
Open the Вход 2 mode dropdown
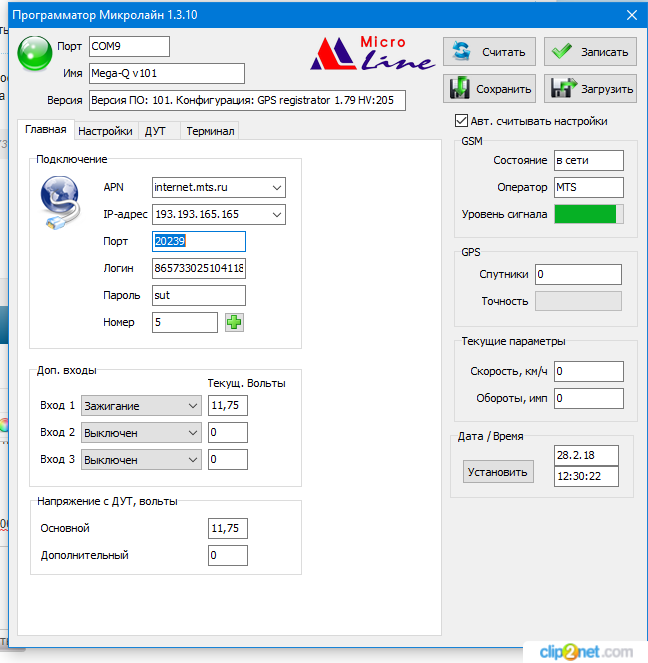pyautogui.click(x=192, y=433)
